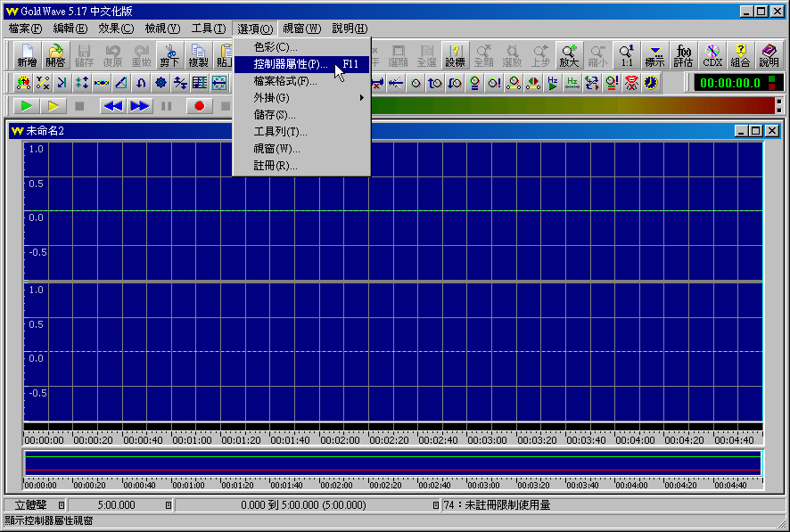790x532 pixels.
Task: Click the waveform overview strip below the timeline
Action: point(392,464)
